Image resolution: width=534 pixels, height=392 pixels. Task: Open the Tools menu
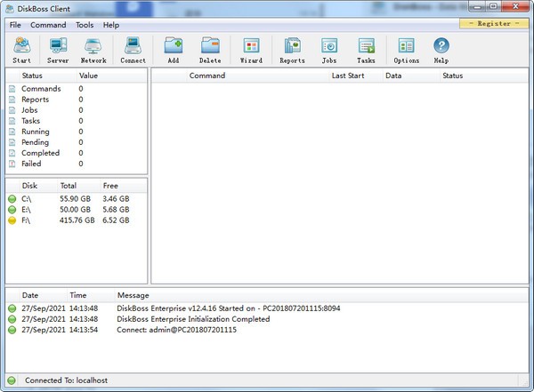pos(85,25)
